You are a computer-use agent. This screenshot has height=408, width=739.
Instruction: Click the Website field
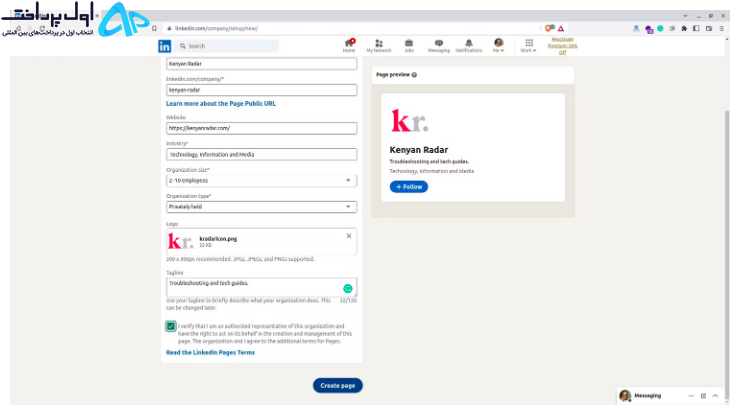pos(262,128)
